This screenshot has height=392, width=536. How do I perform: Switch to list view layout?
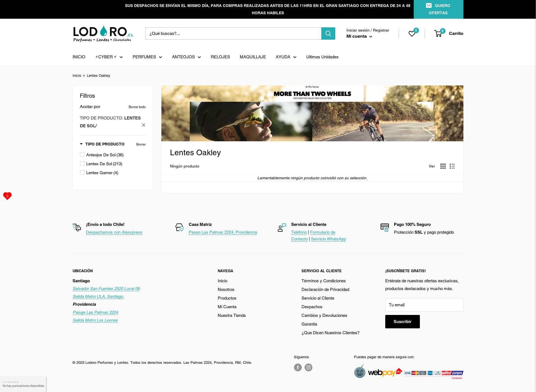(452, 166)
